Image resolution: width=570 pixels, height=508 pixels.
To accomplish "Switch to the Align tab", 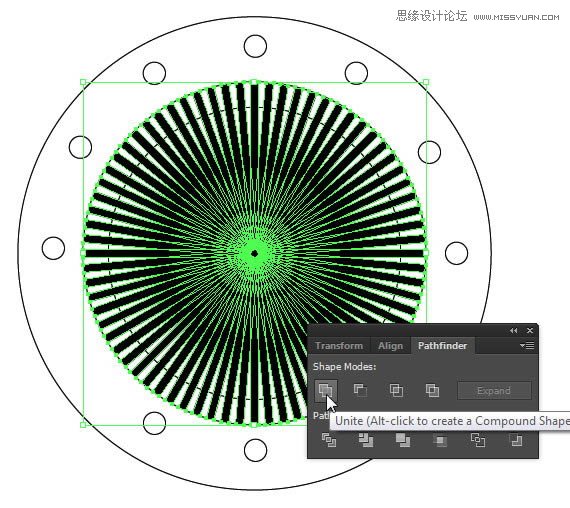I will coord(390,345).
